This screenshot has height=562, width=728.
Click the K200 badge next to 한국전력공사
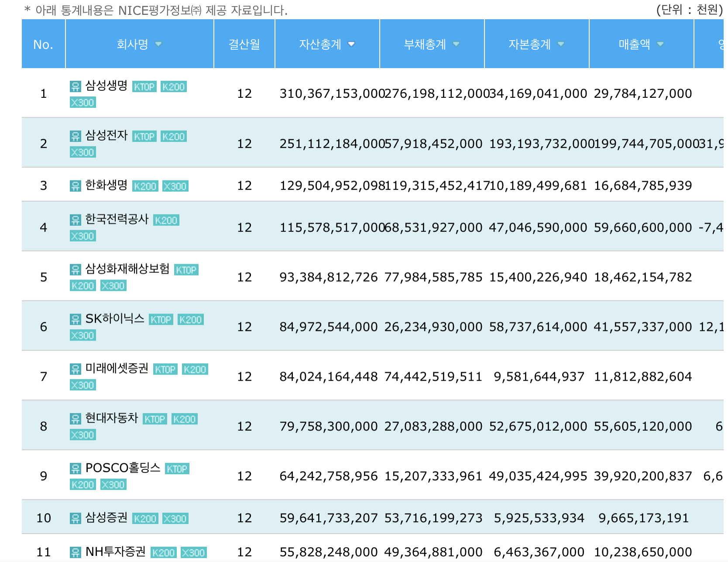pos(166,221)
